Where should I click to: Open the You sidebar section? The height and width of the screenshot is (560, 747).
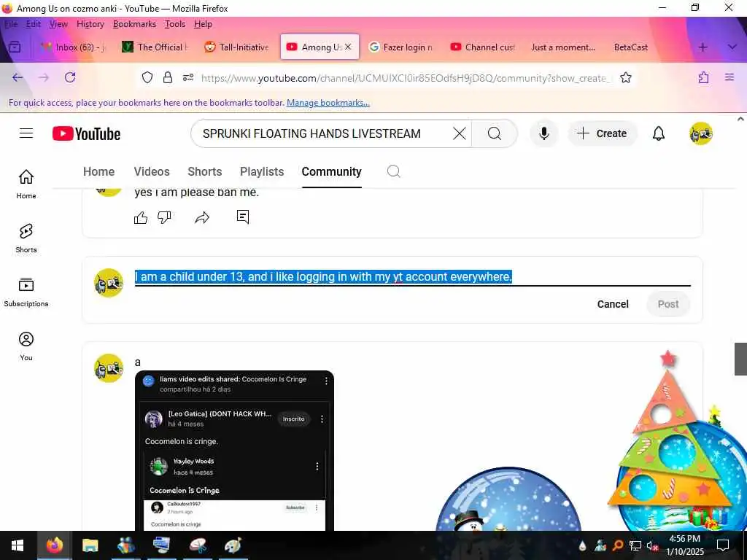point(26,346)
